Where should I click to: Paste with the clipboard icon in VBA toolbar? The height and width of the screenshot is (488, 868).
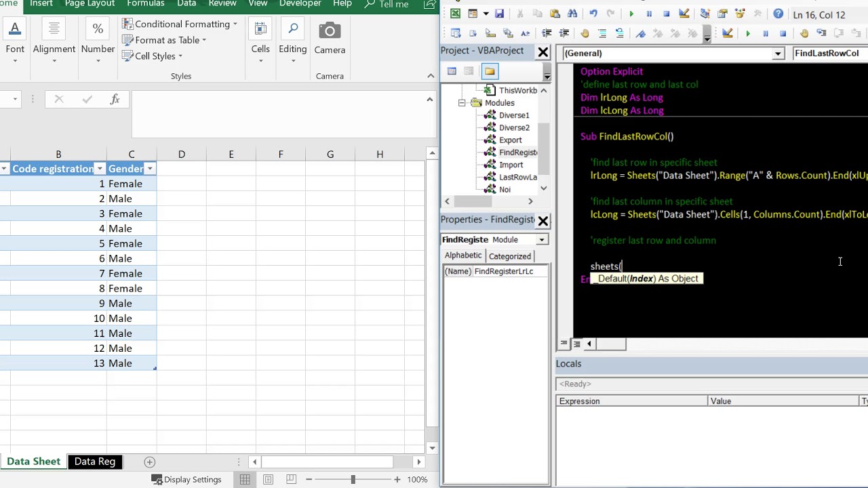coord(555,14)
